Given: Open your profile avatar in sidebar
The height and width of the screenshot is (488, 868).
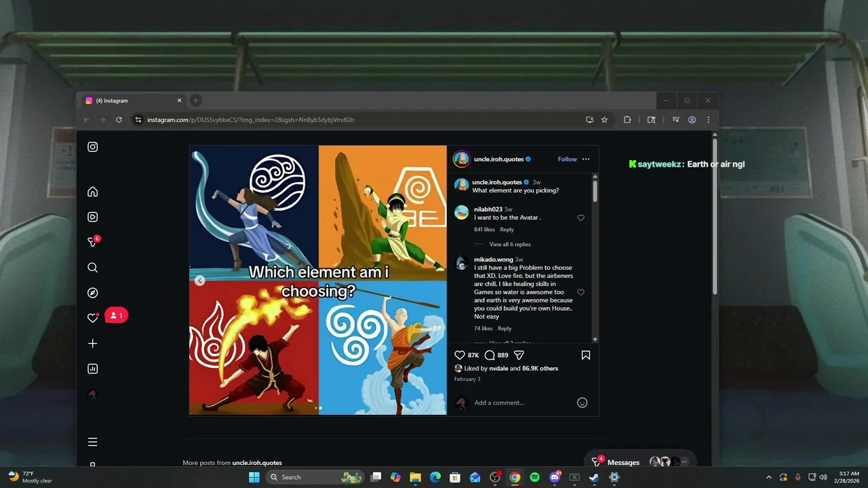Looking at the screenshot, I should coord(93,394).
